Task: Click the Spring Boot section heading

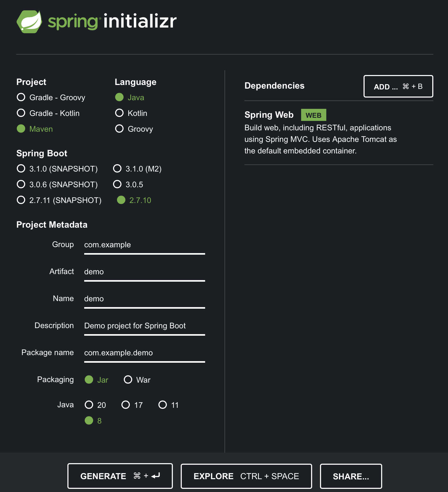Action: pos(42,153)
